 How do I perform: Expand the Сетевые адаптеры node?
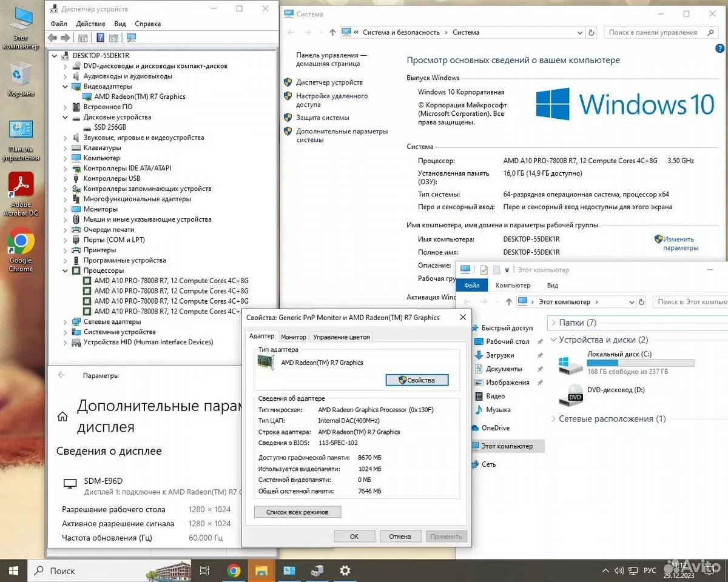coord(65,321)
